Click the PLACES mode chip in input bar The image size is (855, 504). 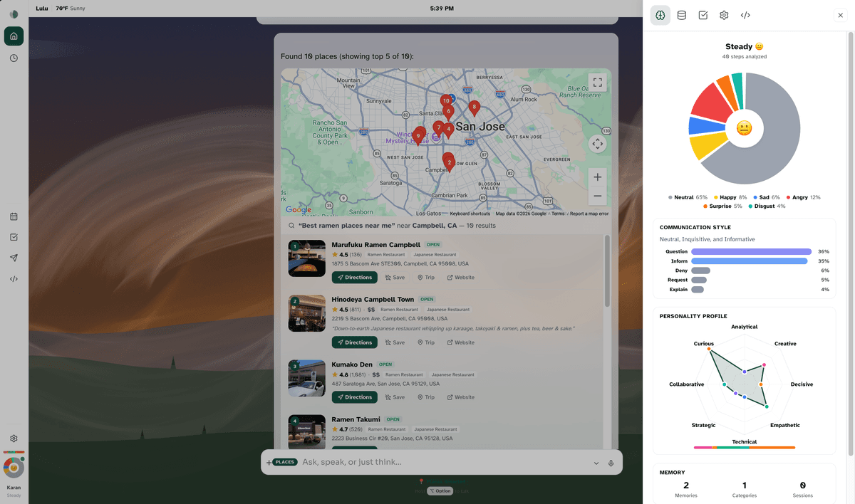point(285,462)
